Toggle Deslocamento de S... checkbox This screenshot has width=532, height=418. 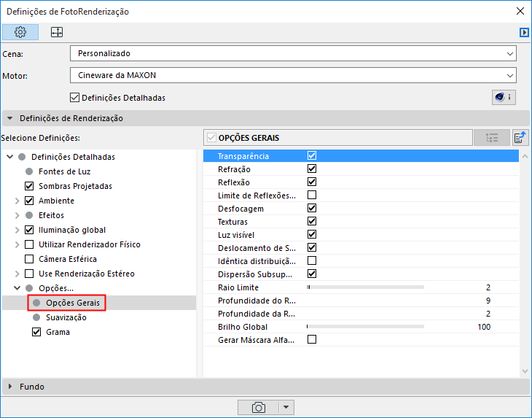[x=312, y=247]
